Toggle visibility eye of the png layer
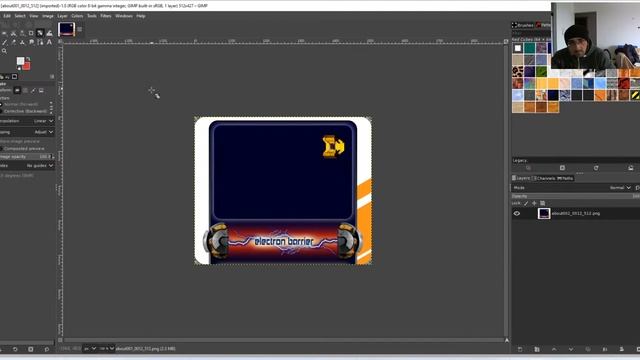Image resolution: width=640 pixels, height=360 pixels. [517, 213]
